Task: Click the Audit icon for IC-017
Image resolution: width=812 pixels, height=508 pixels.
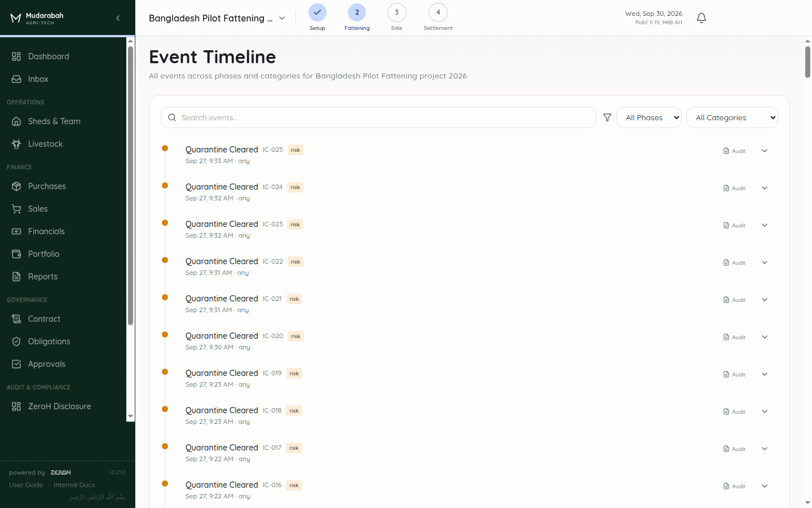Action: (x=726, y=449)
